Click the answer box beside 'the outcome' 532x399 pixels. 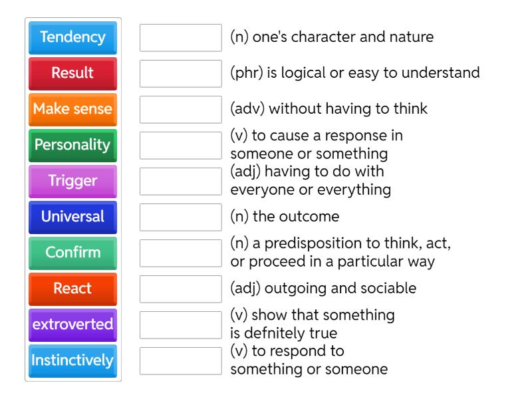(x=181, y=217)
